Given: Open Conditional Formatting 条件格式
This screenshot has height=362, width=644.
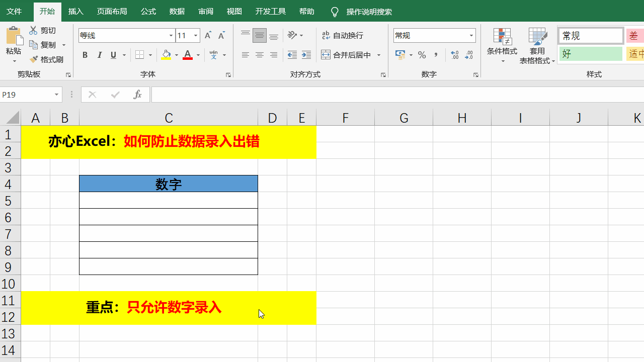Looking at the screenshot, I should (502, 46).
